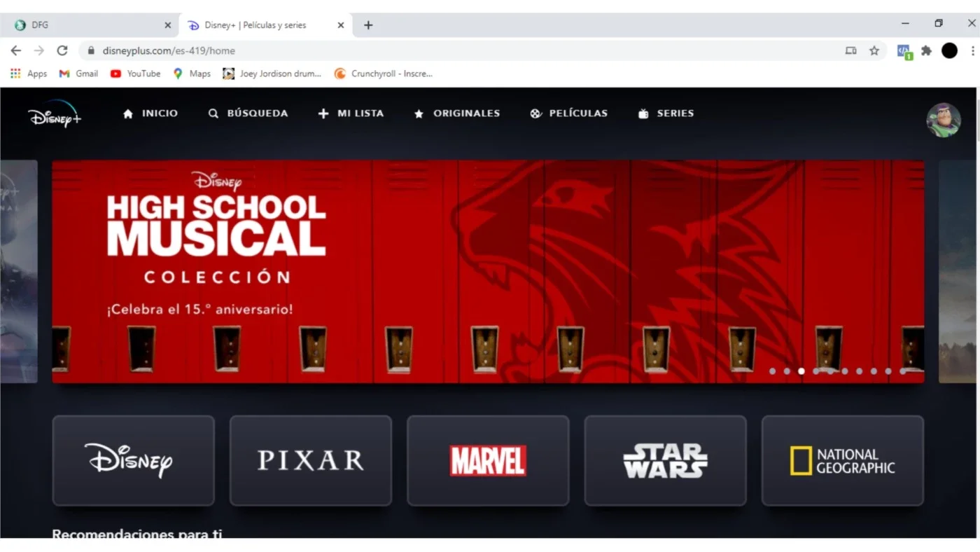Switch to the DFG browser tab

pos(90,25)
